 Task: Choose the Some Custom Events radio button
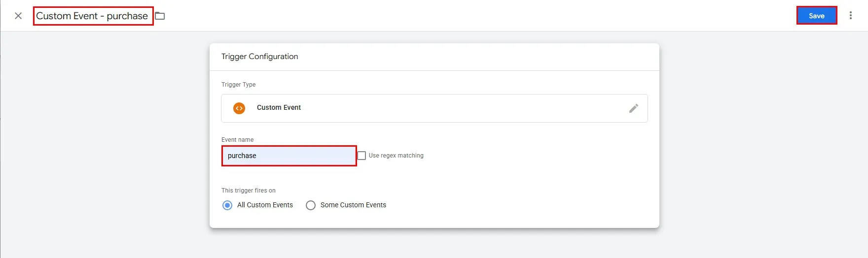tap(311, 205)
